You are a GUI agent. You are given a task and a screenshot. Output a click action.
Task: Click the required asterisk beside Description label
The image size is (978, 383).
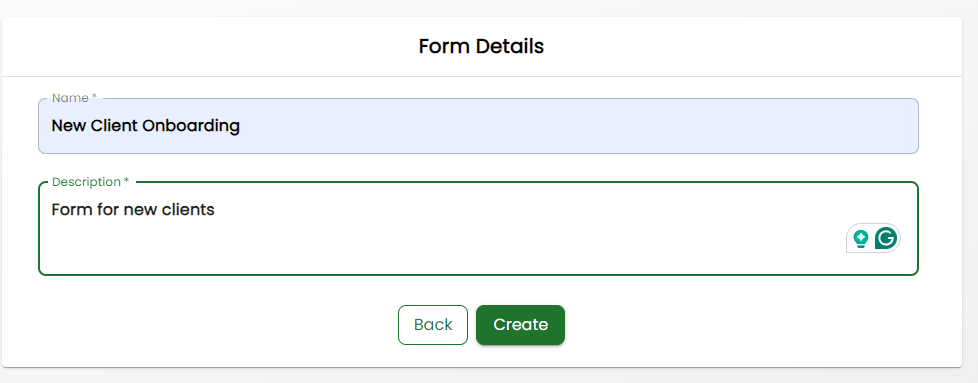coord(127,181)
